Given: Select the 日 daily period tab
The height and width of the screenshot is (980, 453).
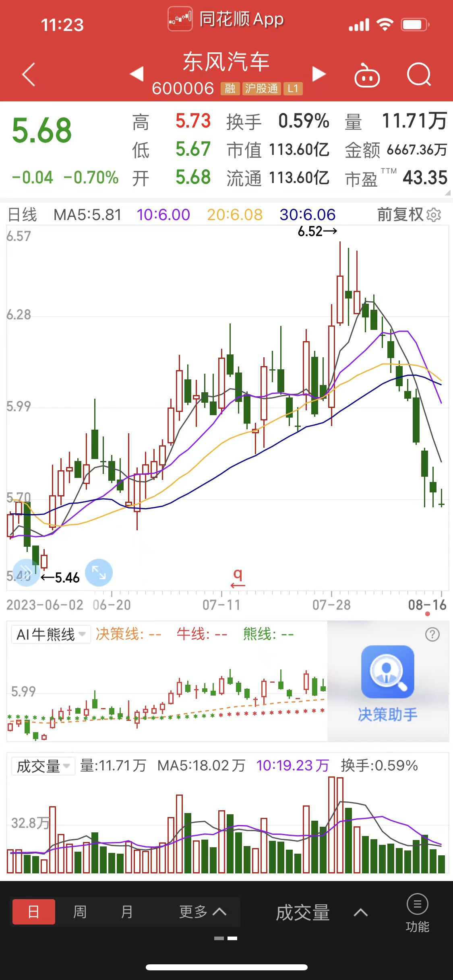Looking at the screenshot, I should (34, 912).
